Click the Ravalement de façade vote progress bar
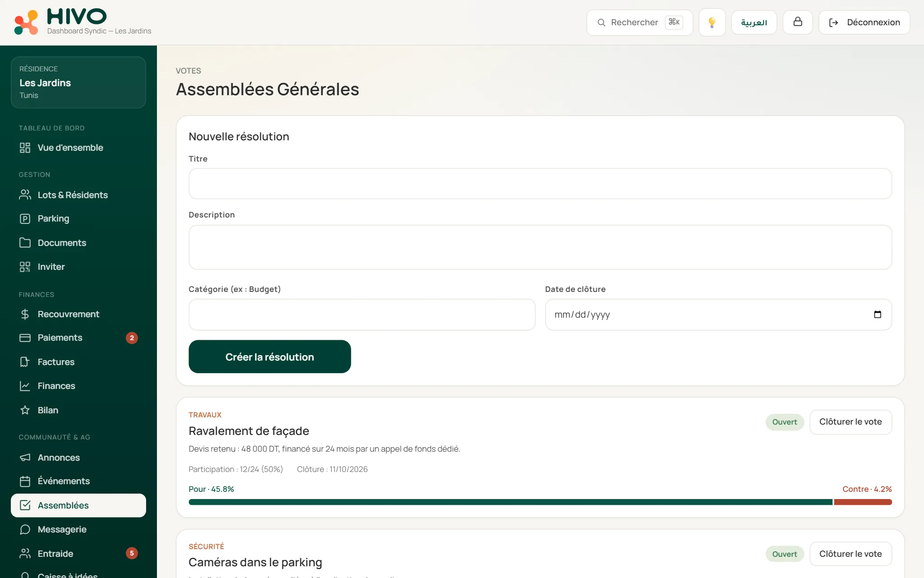The image size is (924, 578). point(540,502)
